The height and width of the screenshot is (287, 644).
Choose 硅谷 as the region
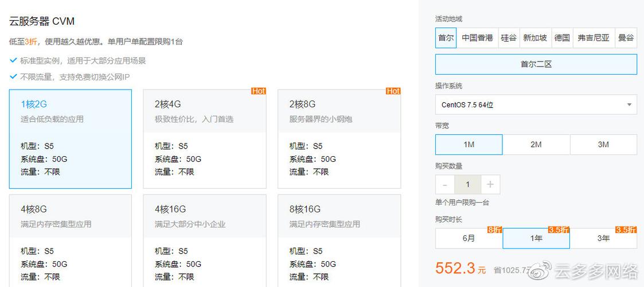tap(509, 38)
